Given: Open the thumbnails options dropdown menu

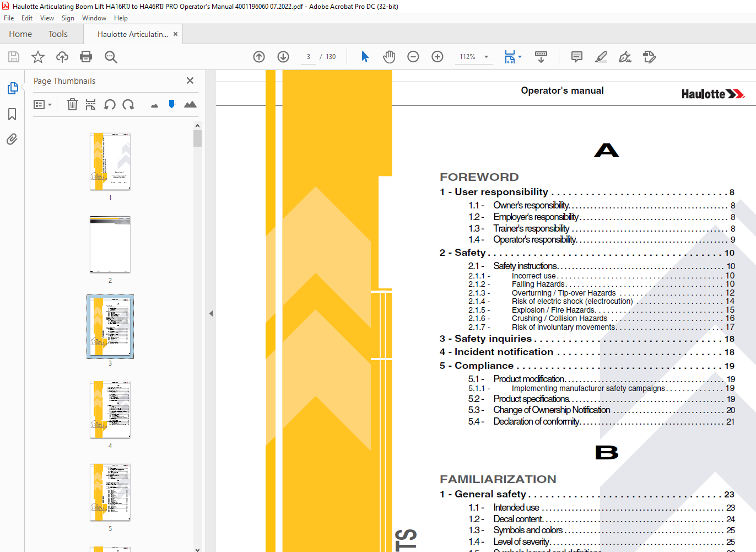Looking at the screenshot, I should pyautogui.click(x=42, y=104).
